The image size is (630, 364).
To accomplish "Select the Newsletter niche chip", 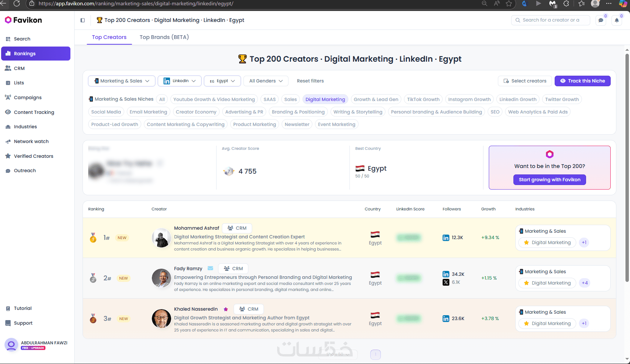I will click(297, 124).
